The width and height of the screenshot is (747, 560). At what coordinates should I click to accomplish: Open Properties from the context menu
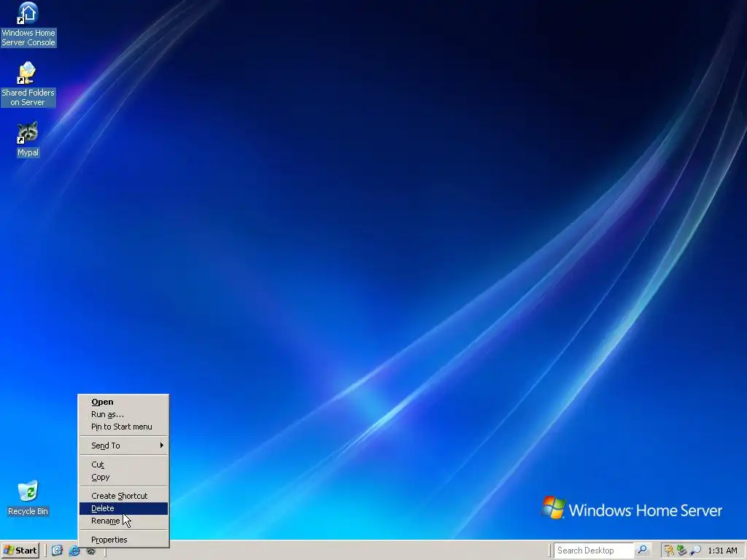tap(123, 540)
